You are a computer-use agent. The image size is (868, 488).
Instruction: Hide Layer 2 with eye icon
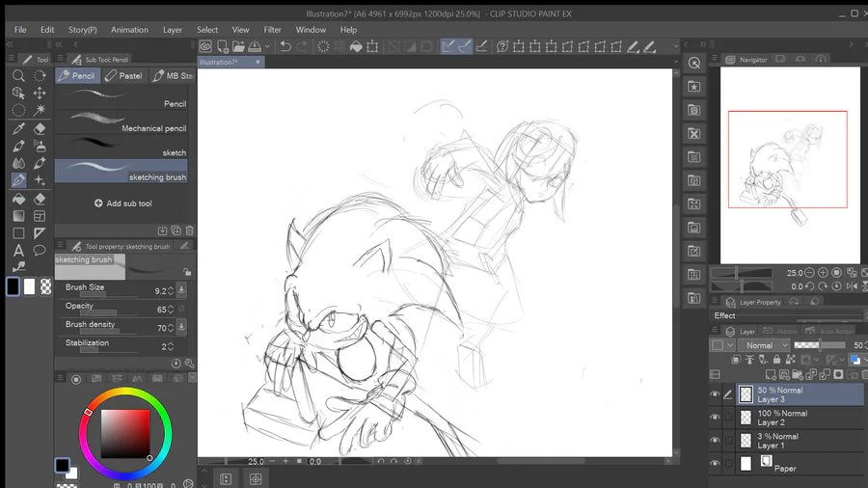tap(715, 418)
